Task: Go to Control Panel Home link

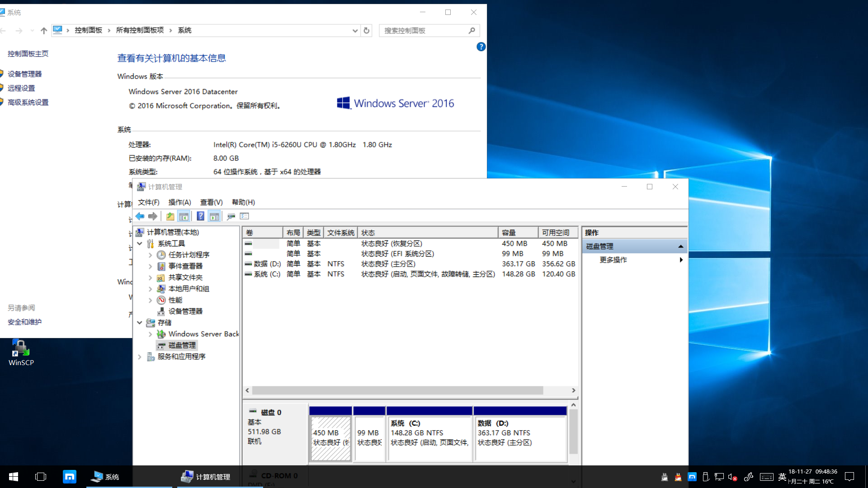Action: 28,54
